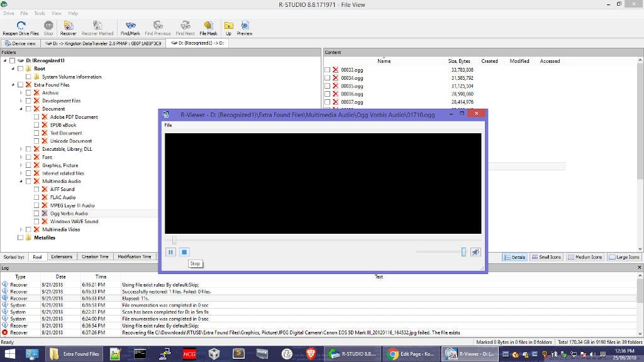Collapse the Multimedia Audio tree node
644x362 pixels.
coord(21,181)
